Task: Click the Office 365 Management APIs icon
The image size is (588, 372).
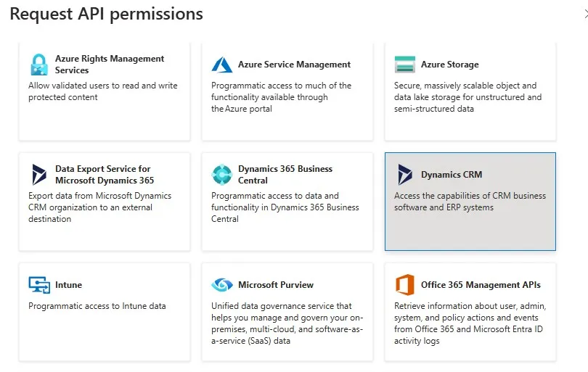Action: (x=404, y=285)
